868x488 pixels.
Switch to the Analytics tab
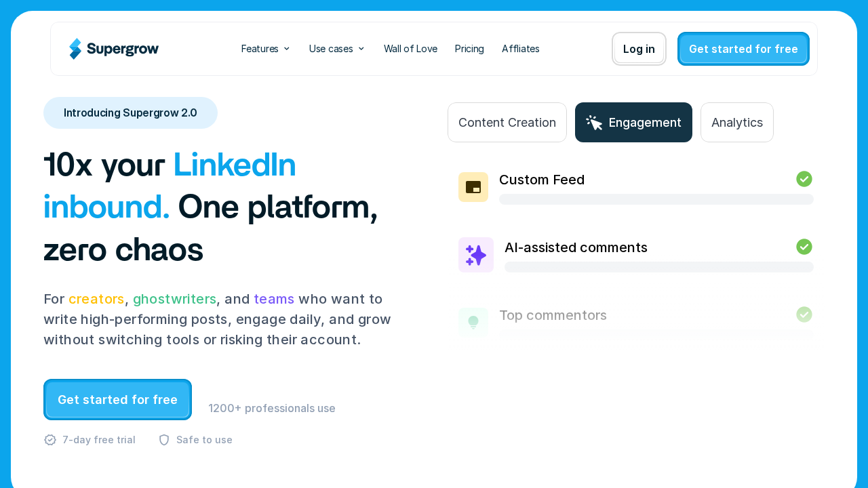tap(737, 123)
